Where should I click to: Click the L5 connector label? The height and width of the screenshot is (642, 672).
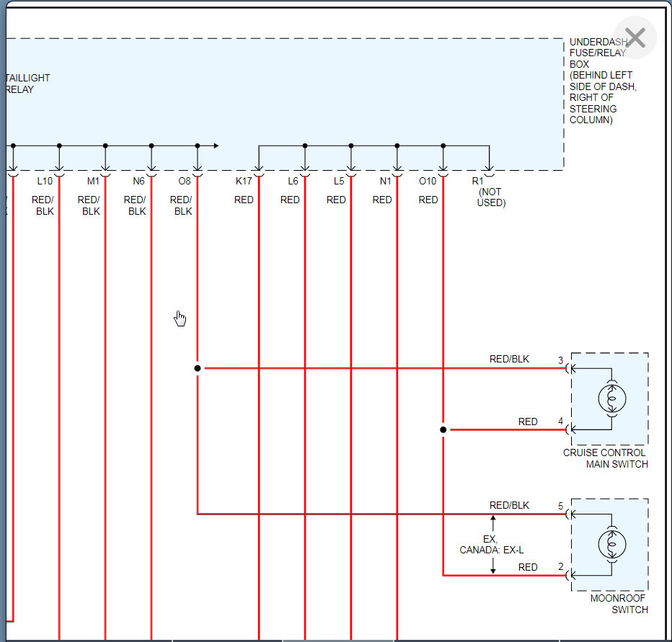click(x=339, y=181)
